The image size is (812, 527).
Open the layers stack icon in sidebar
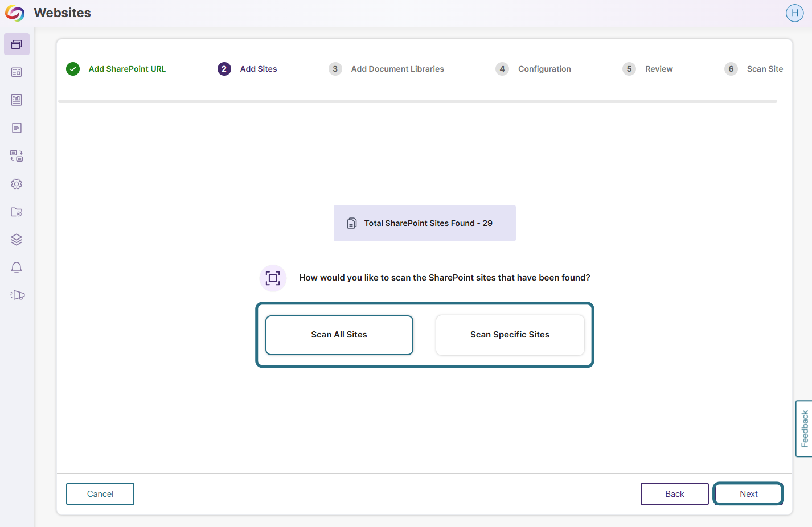click(17, 240)
